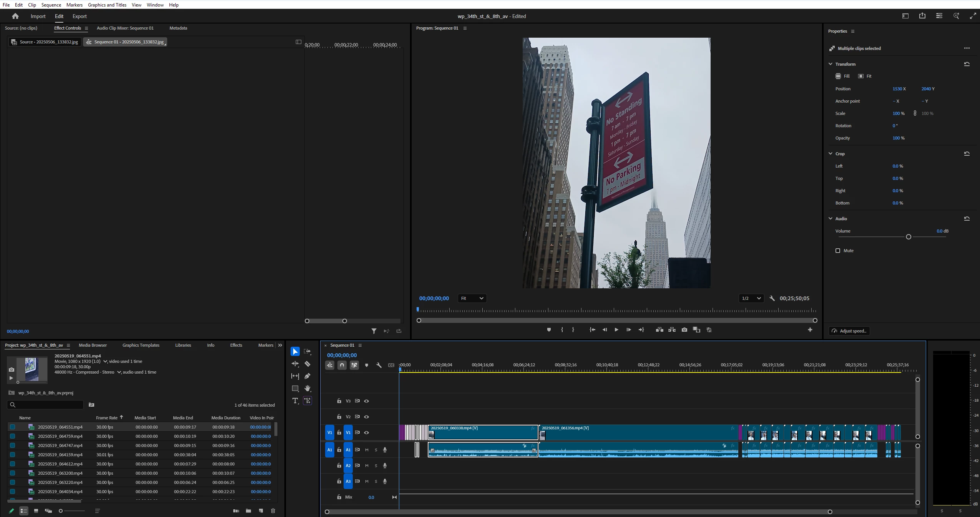
Task: Click the Volume slider handle
Action: [x=909, y=237]
